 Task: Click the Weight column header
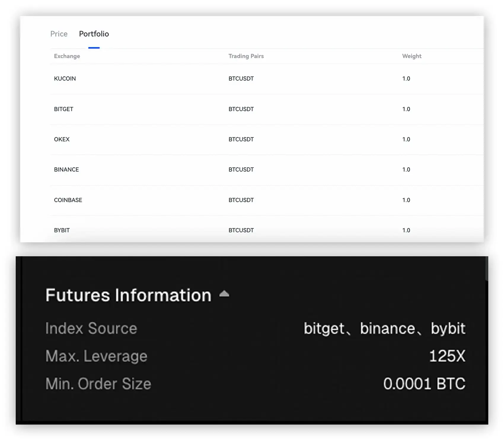[x=412, y=56]
